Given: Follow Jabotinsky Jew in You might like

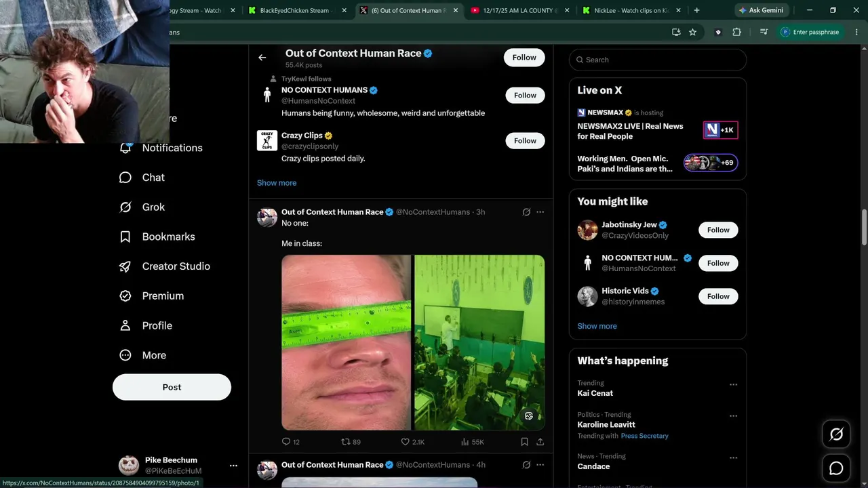Looking at the screenshot, I should click(718, 230).
